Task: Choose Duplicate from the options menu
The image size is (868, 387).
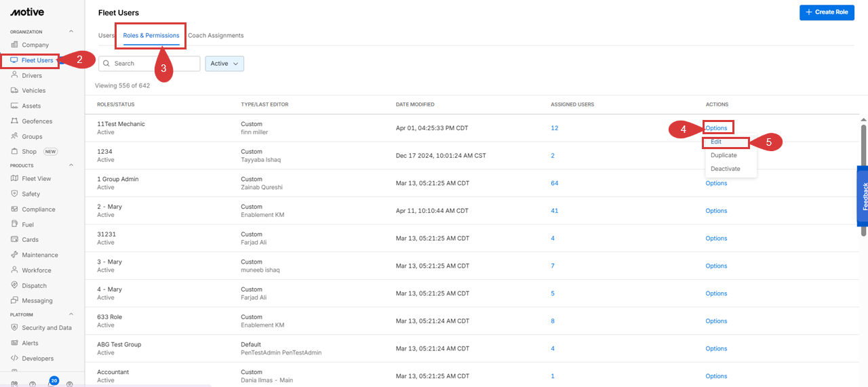Action: click(724, 155)
